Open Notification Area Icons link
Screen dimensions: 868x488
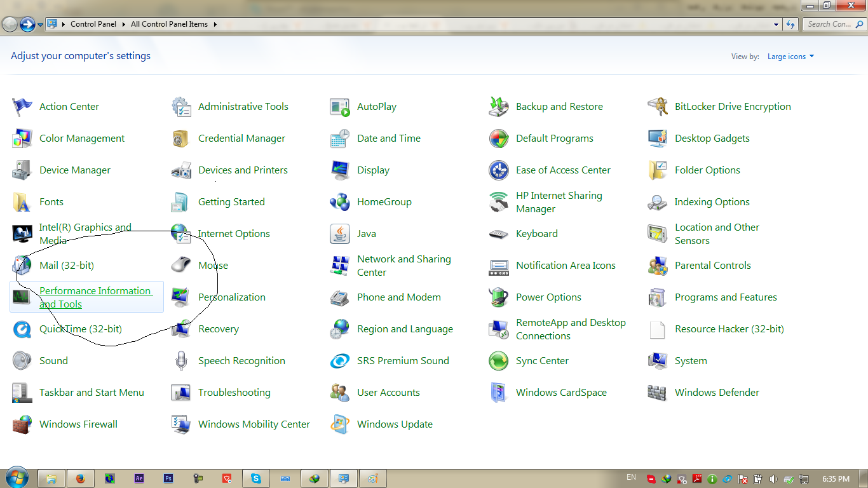566,266
